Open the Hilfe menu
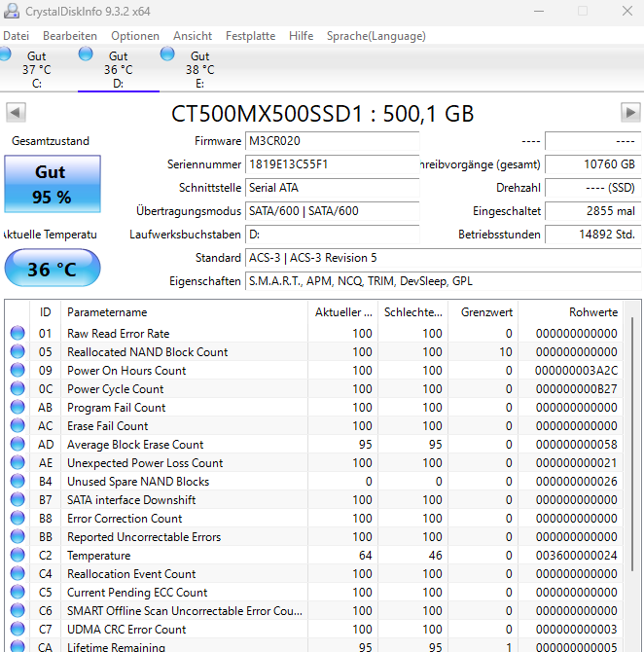Viewport: 644px width, 652px height. click(301, 36)
